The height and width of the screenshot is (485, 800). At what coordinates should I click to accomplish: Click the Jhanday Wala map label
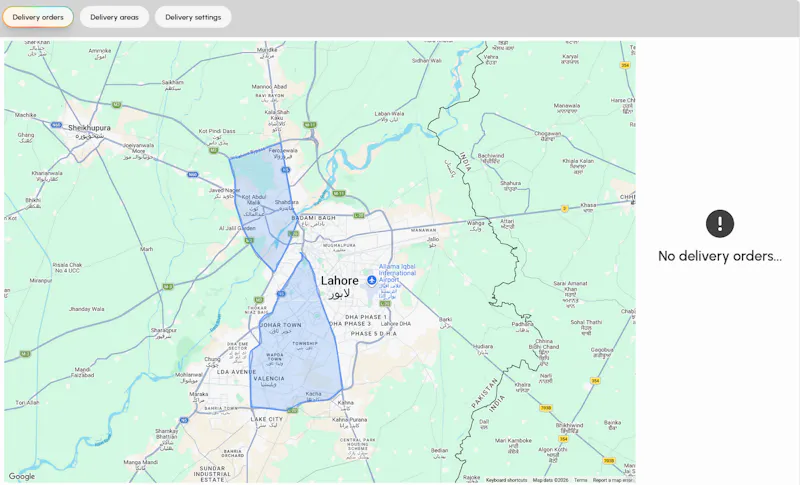point(87,309)
